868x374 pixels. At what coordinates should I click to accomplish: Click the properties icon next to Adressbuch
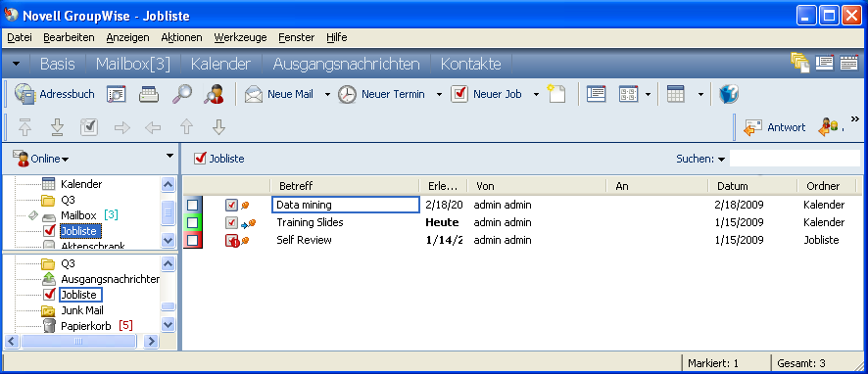click(x=117, y=94)
